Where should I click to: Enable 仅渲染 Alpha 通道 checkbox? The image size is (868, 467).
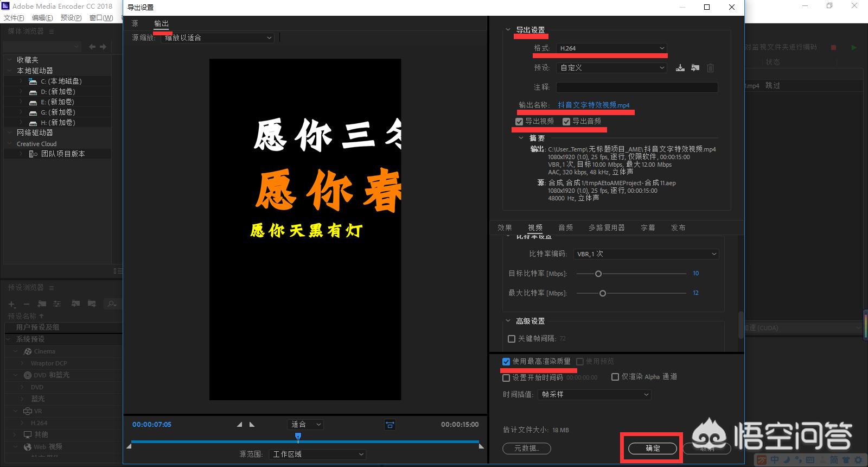615,377
